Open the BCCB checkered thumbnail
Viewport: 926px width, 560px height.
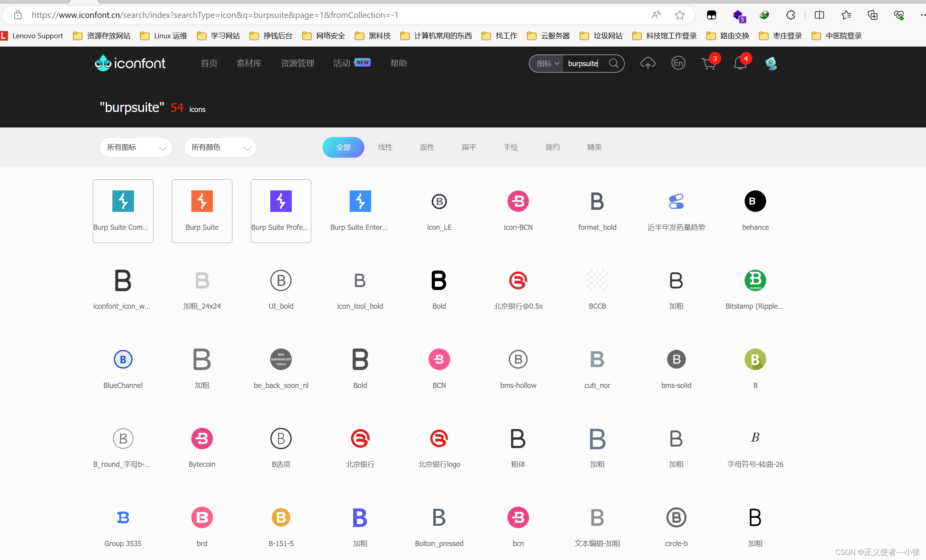pyautogui.click(x=597, y=280)
